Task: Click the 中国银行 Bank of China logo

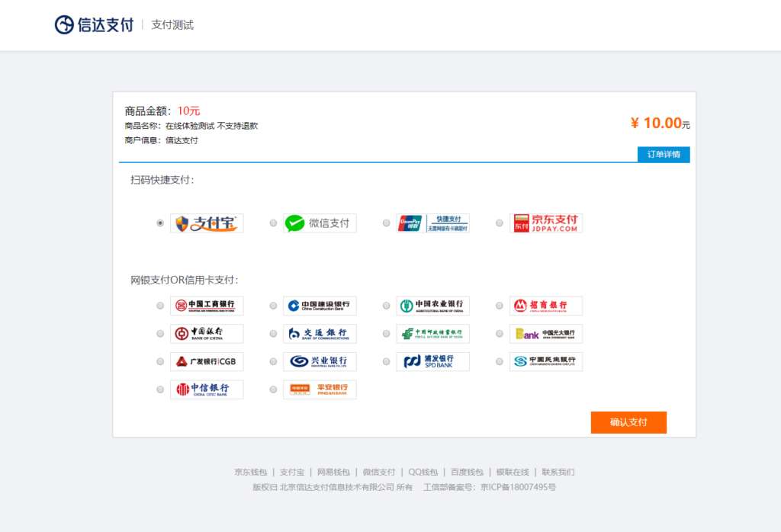Action: tap(207, 333)
